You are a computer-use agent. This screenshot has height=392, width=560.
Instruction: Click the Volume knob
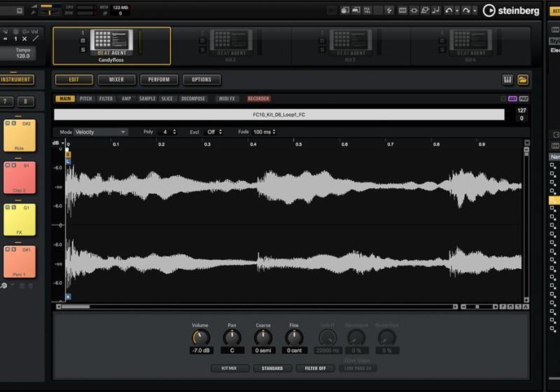(201, 337)
